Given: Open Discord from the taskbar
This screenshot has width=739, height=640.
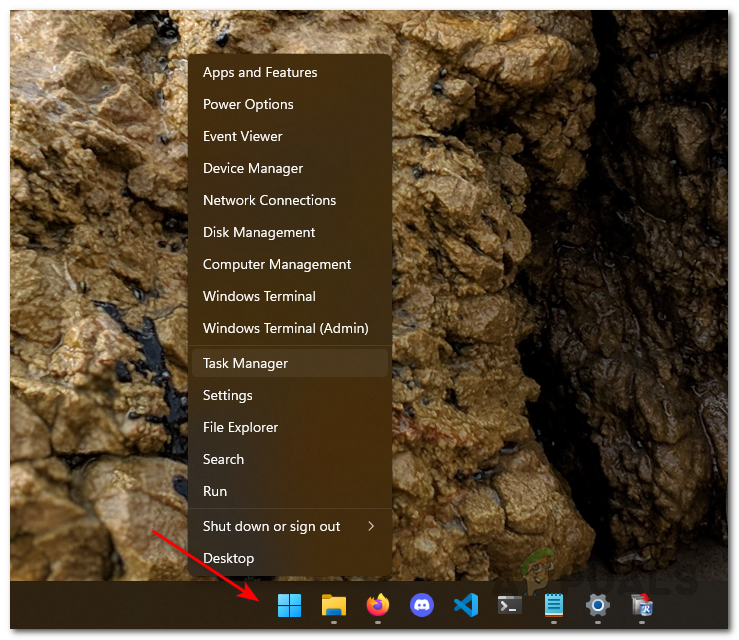Looking at the screenshot, I should 421,605.
